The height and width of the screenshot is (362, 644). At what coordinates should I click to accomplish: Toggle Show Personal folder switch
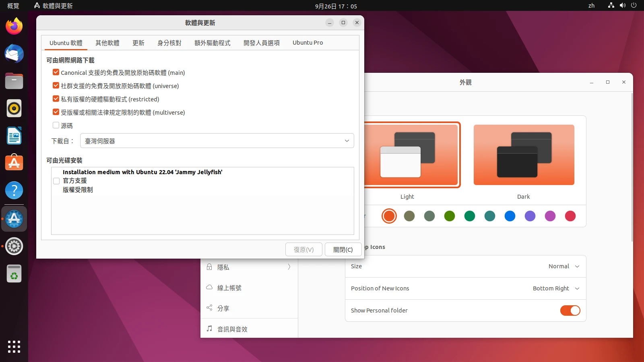(x=570, y=311)
